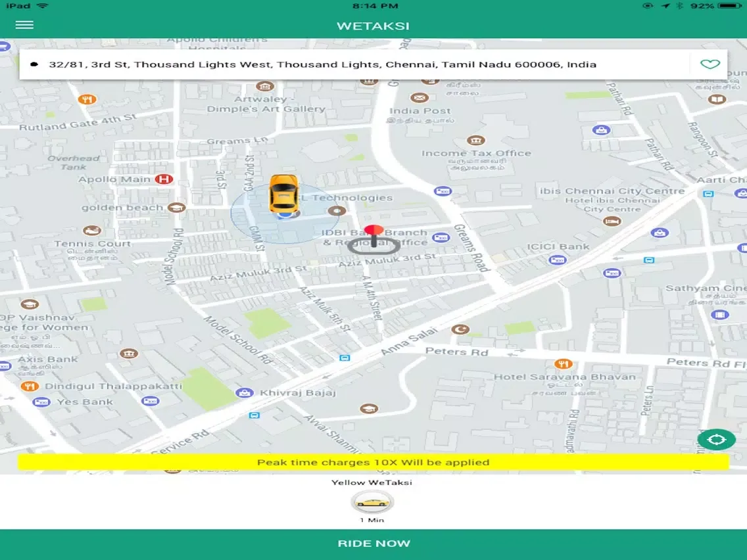Tap Sathyam Cinemas marker icon
747x560 pixels.
(x=720, y=315)
